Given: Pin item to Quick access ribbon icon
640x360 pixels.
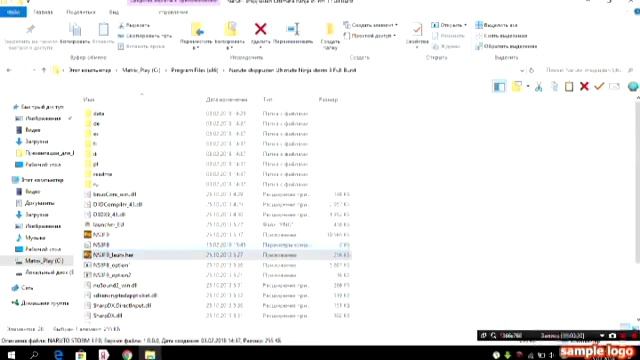Looking at the screenshot, I should tap(30, 29).
